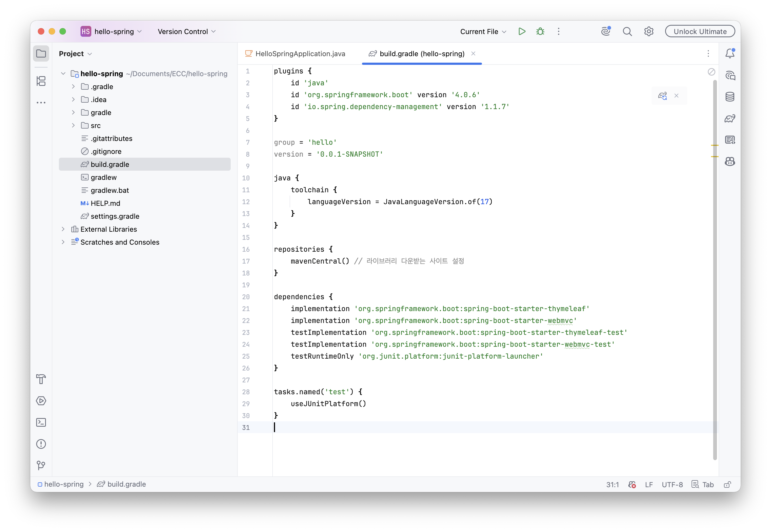Open the AI Chat tool window

coord(730,75)
